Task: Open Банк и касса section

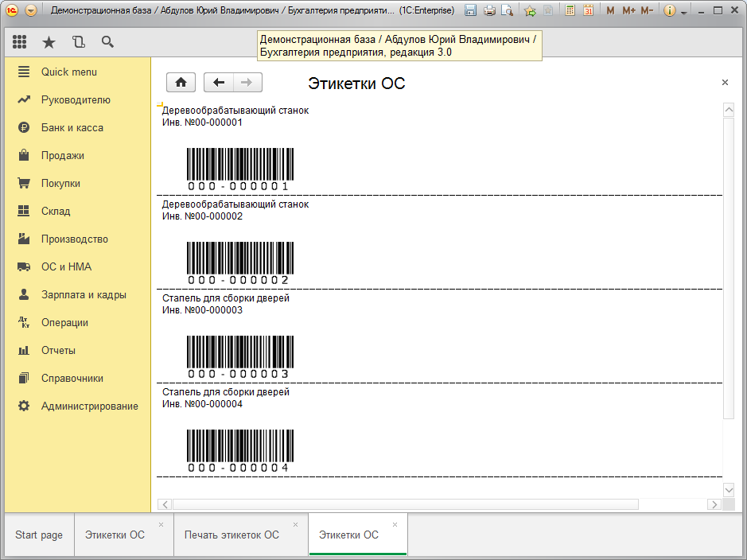Action: coord(78,127)
